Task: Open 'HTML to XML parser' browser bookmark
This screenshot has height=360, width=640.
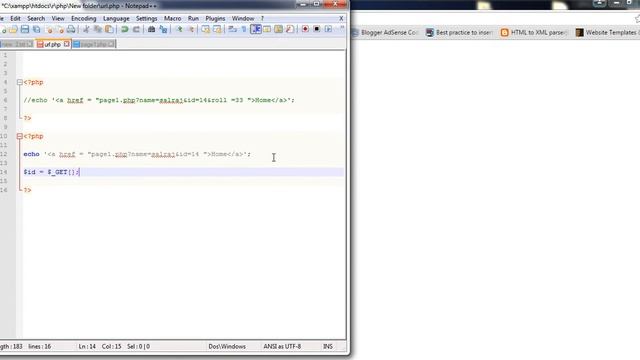Action: tap(533, 32)
